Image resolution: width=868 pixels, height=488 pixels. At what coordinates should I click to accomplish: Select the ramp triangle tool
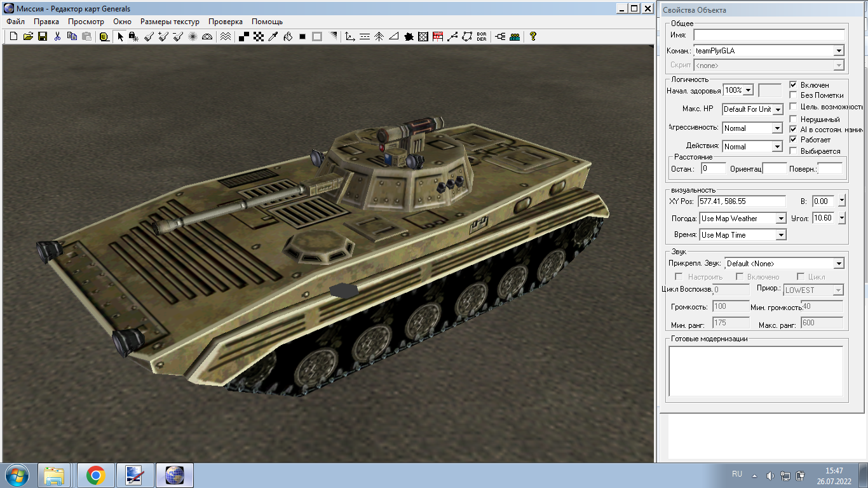point(394,36)
